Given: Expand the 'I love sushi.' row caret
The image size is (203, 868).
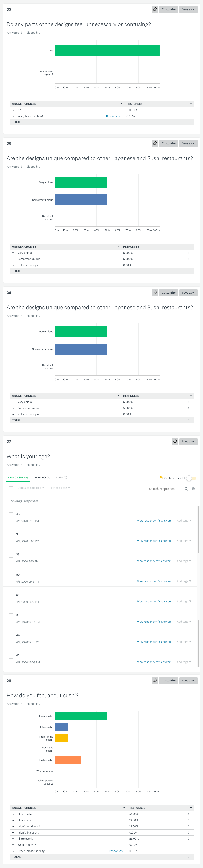Looking at the screenshot, I should point(13,814).
